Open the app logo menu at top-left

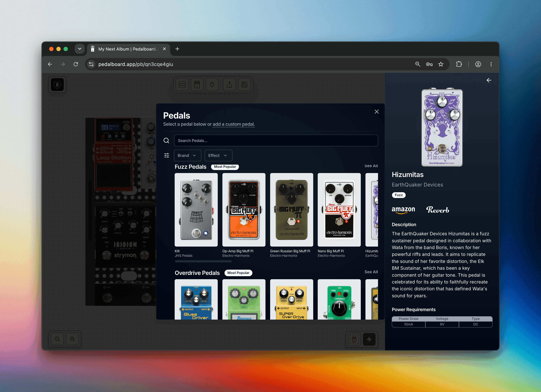[57, 85]
